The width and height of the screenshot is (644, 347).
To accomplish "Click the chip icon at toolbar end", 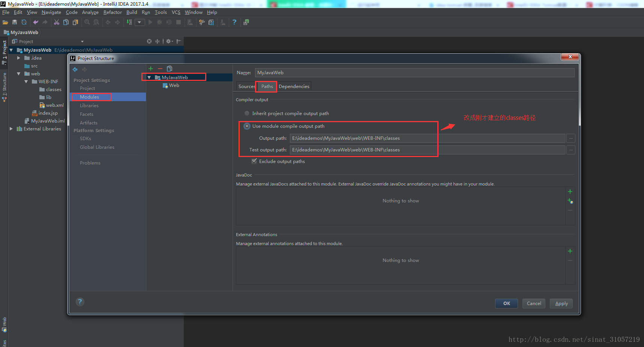I will [x=246, y=22].
